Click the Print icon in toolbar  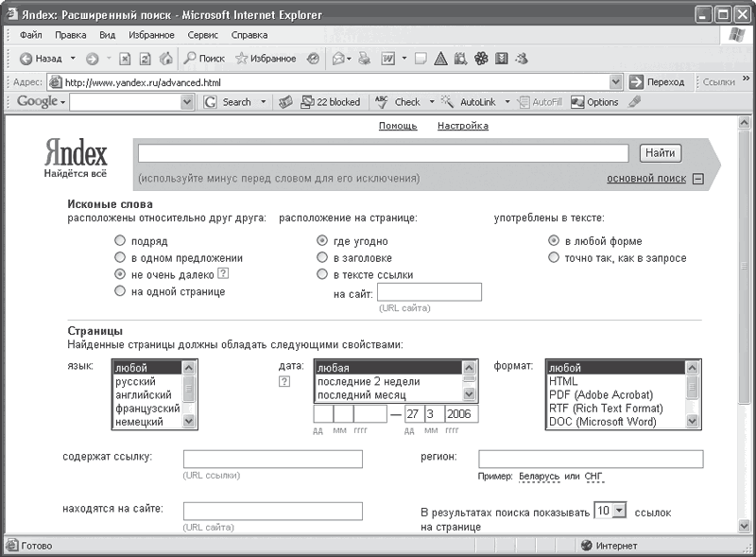coord(364,59)
